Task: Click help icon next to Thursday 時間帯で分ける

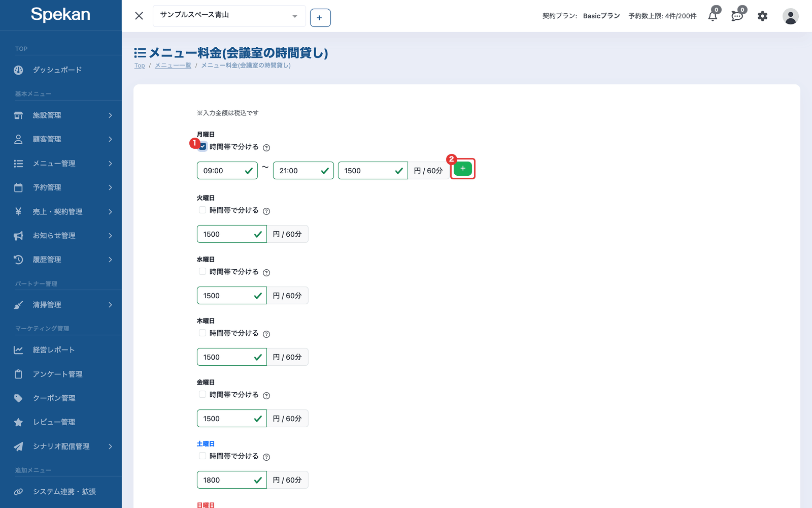Action: pos(266,334)
